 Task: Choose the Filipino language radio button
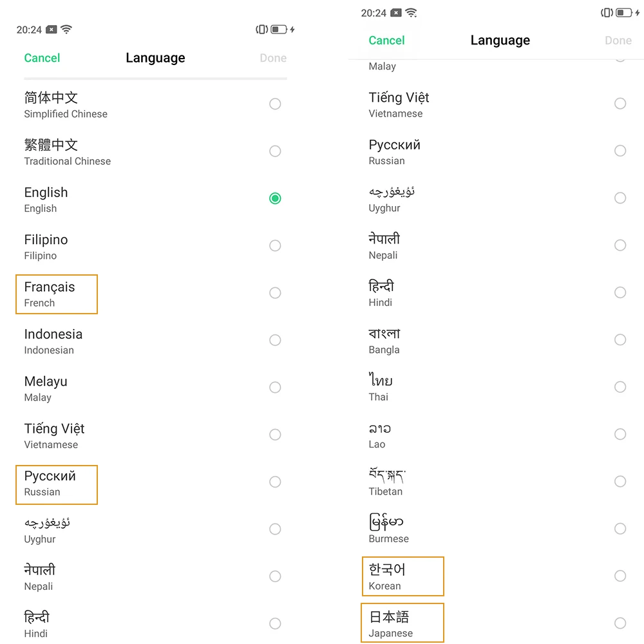[275, 245]
